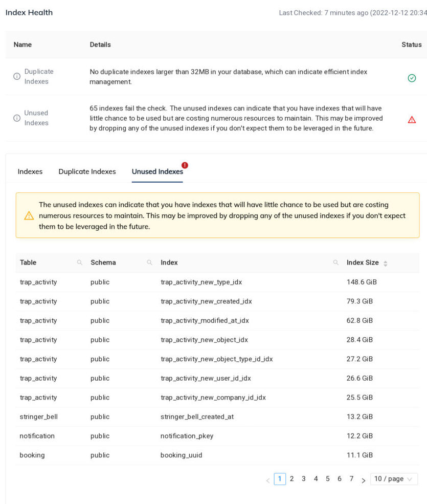Screen dimensions: 427x504
Task: Switch to the Indexes tab
Action: (30, 171)
